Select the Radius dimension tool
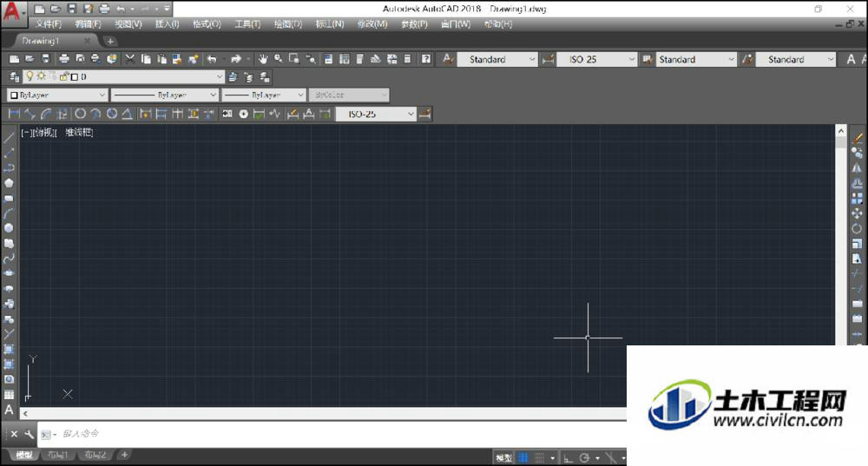Image resolution: width=868 pixels, height=466 pixels. pos(80,114)
